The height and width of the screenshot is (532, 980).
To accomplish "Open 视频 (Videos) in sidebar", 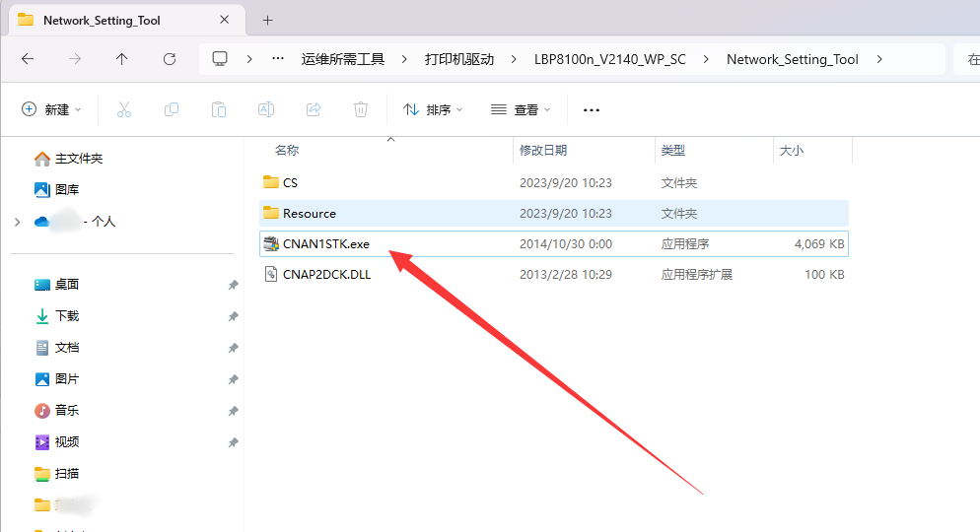I will [56, 442].
